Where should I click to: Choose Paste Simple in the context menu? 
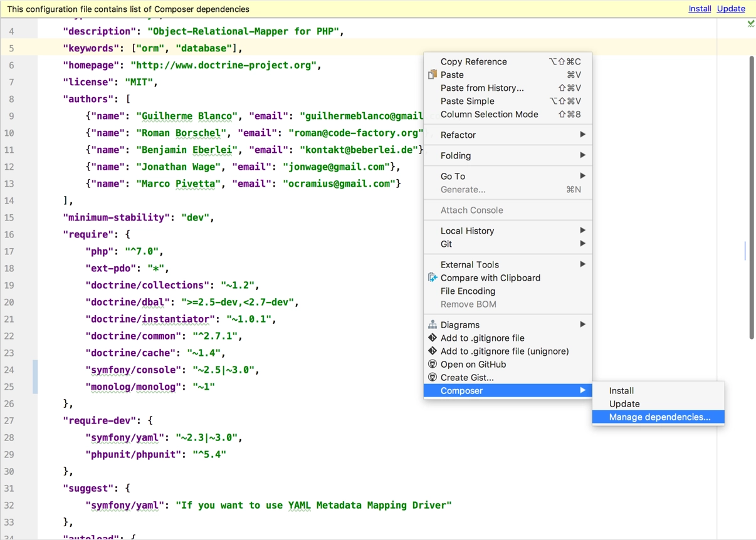tap(508, 101)
